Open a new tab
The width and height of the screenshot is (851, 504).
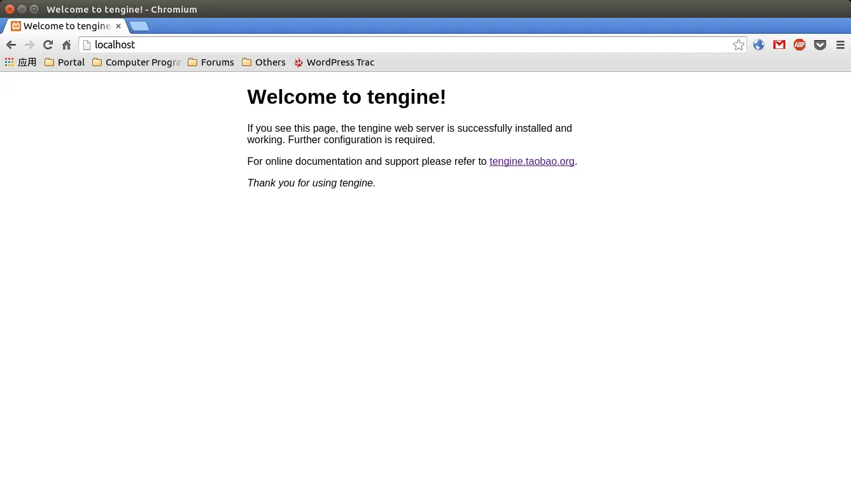[x=139, y=26]
